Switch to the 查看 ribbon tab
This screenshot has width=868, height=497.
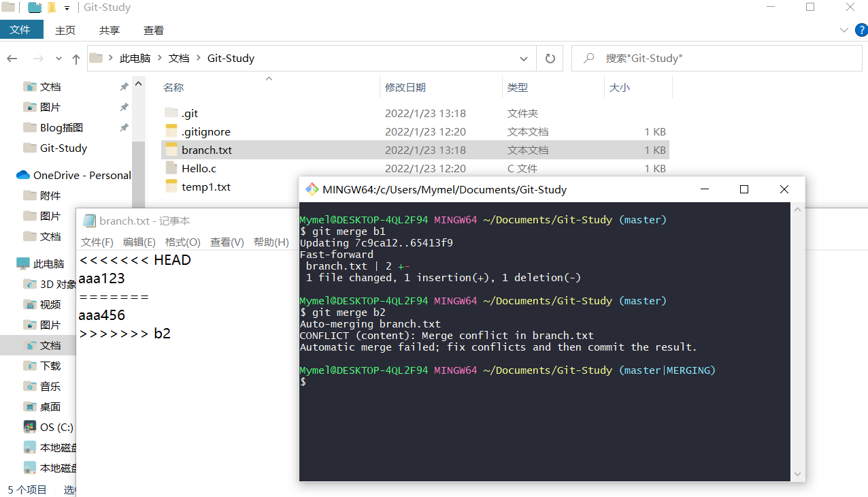(154, 30)
